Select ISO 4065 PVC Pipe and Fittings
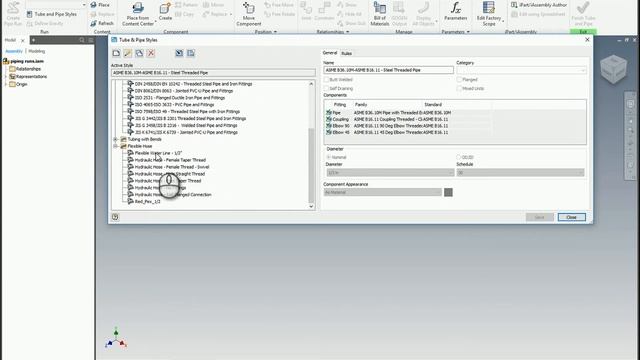The width and height of the screenshot is (640, 360). (x=174, y=104)
